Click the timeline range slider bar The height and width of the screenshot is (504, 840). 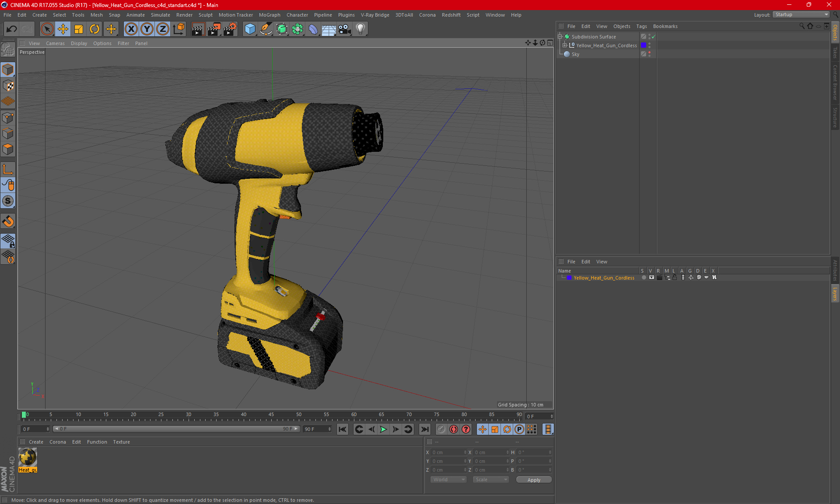pyautogui.click(x=176, y=429)
